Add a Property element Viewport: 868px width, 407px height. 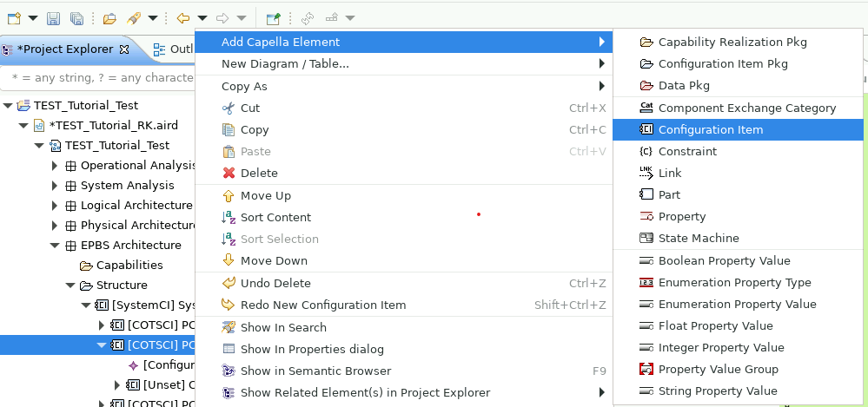(x=738, y=216)
